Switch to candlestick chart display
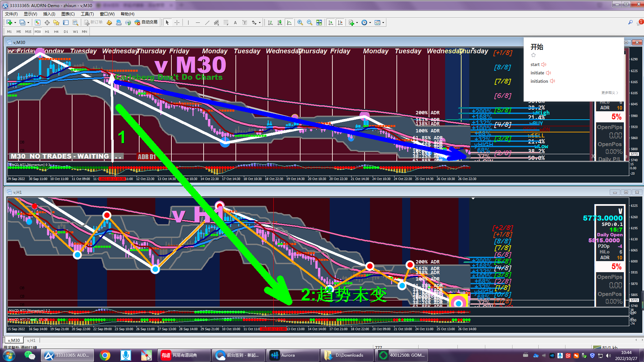This screenshot has height=362, width=644. point(279,22)
